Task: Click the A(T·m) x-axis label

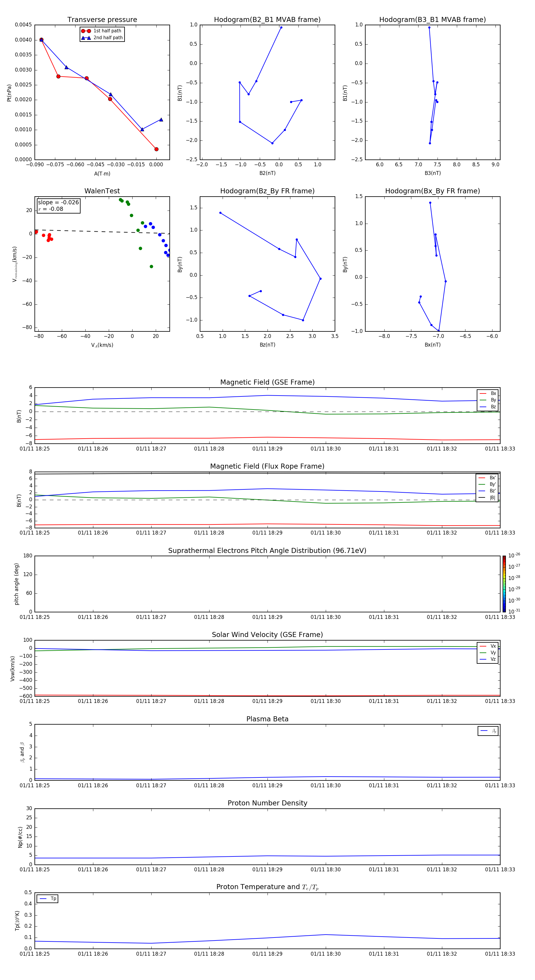Action: (102, 174)
